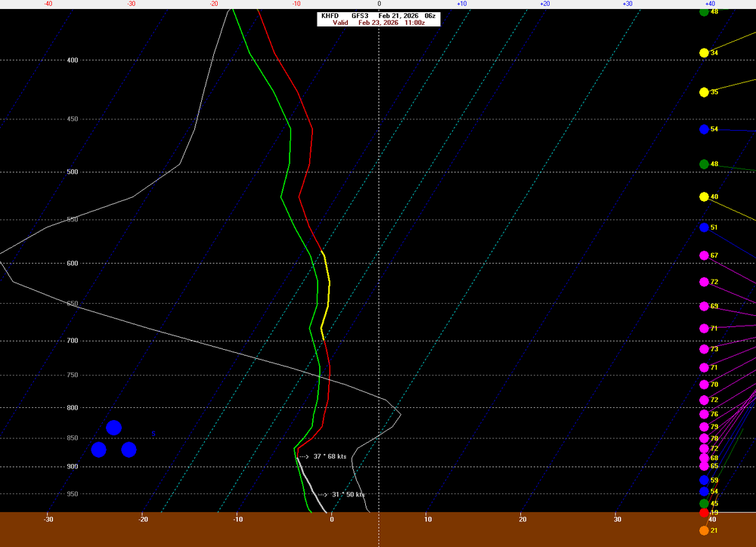Image resolution: width=756 pixels, height=547 pixels.
Task: Click the top blue circle of the snow symbol
Action: [x=113, y=428]
